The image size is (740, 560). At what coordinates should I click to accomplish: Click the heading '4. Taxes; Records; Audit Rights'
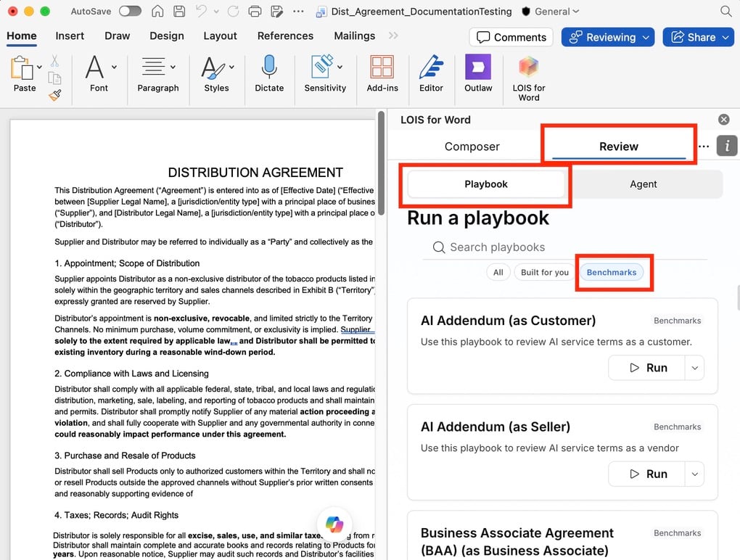[117, 515]
